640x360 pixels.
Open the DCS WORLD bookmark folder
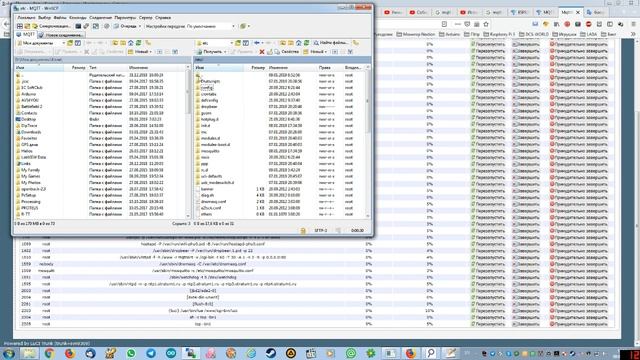(533, 35)
